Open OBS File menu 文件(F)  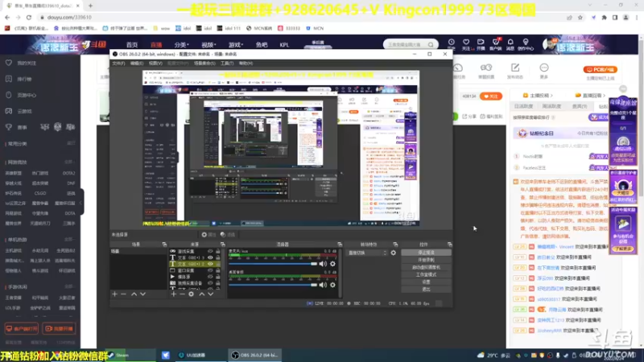118,64
